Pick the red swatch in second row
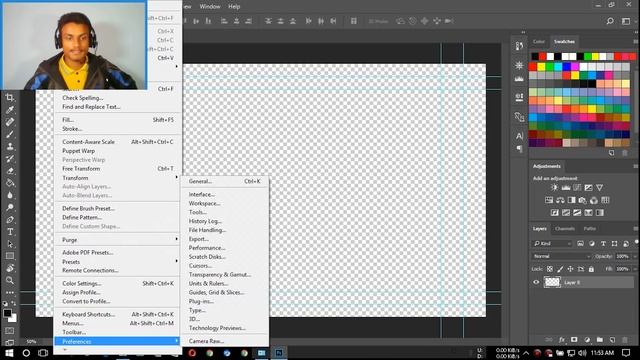This screenshot has width=640, height=360. [533, 67]
